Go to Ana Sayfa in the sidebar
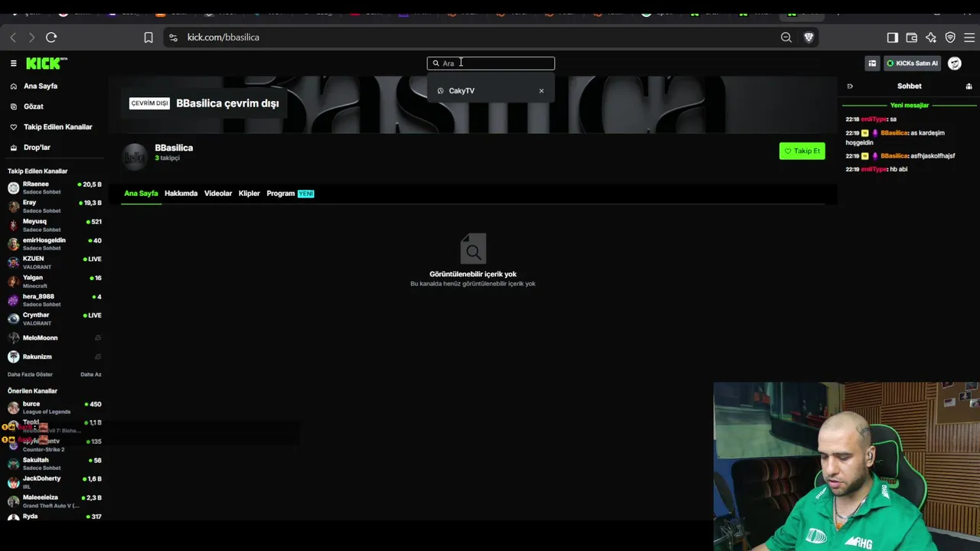The image size is (980, 551). point(41,86)
